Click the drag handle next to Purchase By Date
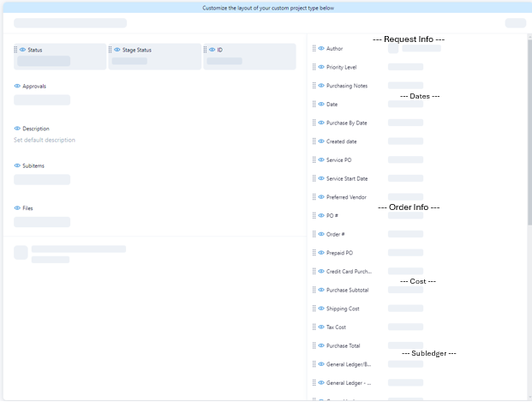The image size is (532, 402). pos(314,123)
